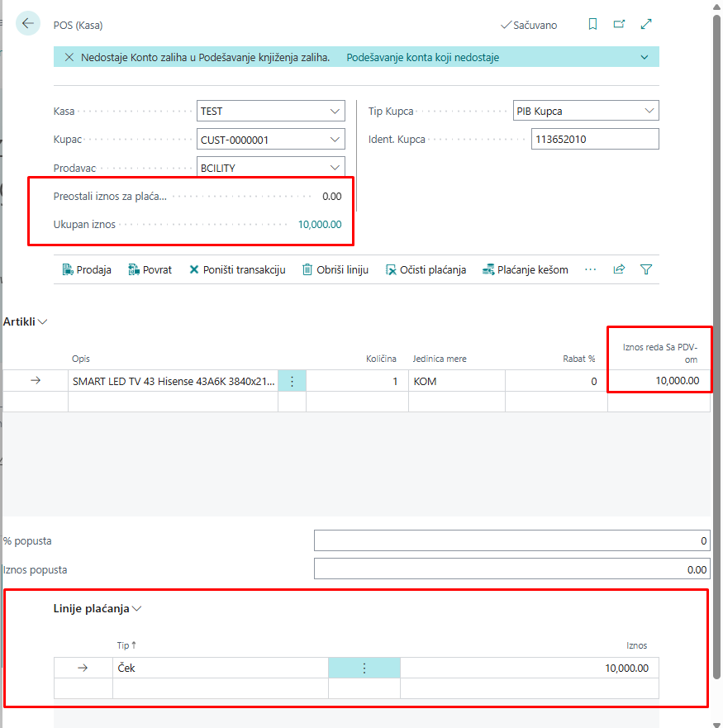Dismiss the missing inventory account notification
The height and width of the screenshot is (728, 723).
(x=69, y=57)
